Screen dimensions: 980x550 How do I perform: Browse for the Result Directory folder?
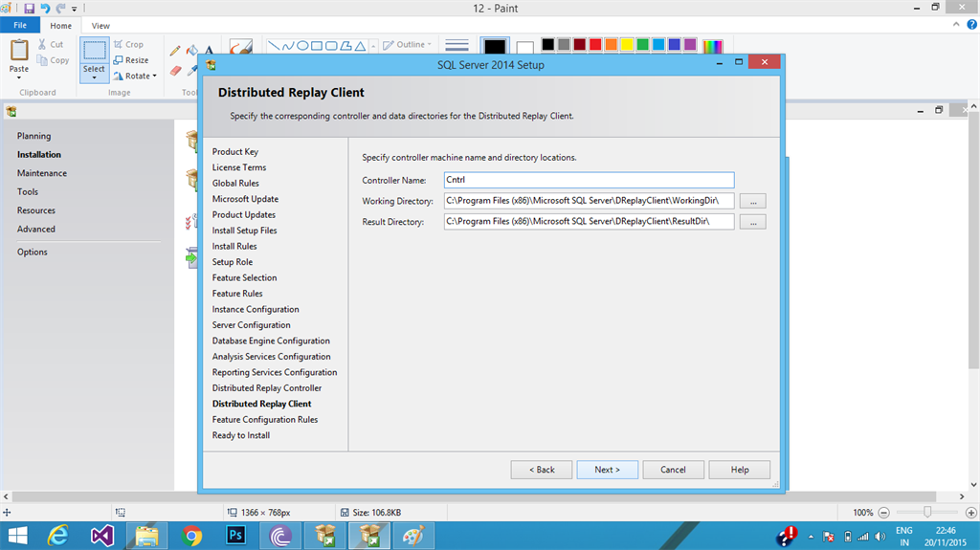click(x=753, y=222)
